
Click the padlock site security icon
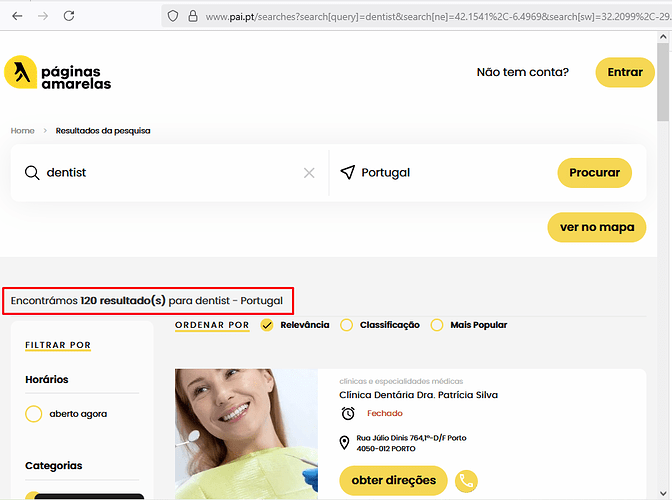pyautogui.click(x=193, y=16)
